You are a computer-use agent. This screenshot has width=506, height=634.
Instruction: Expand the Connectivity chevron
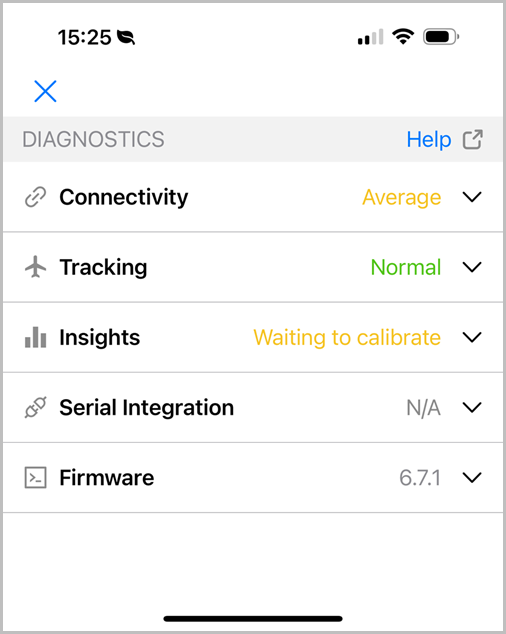(x=472, y=197)
